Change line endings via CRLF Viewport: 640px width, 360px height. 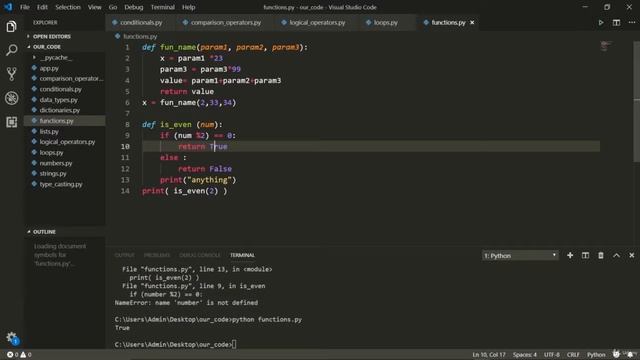point(573,355)
